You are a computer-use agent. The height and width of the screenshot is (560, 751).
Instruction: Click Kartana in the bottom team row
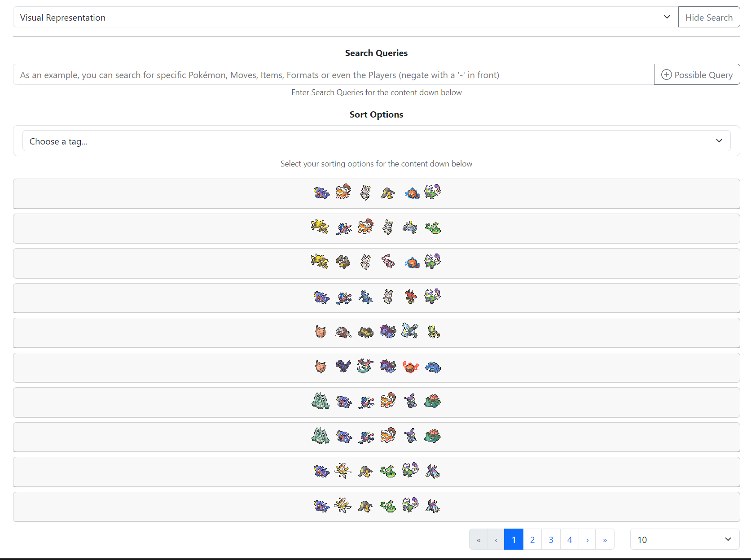pyautogui.click(x=343, y=505)
